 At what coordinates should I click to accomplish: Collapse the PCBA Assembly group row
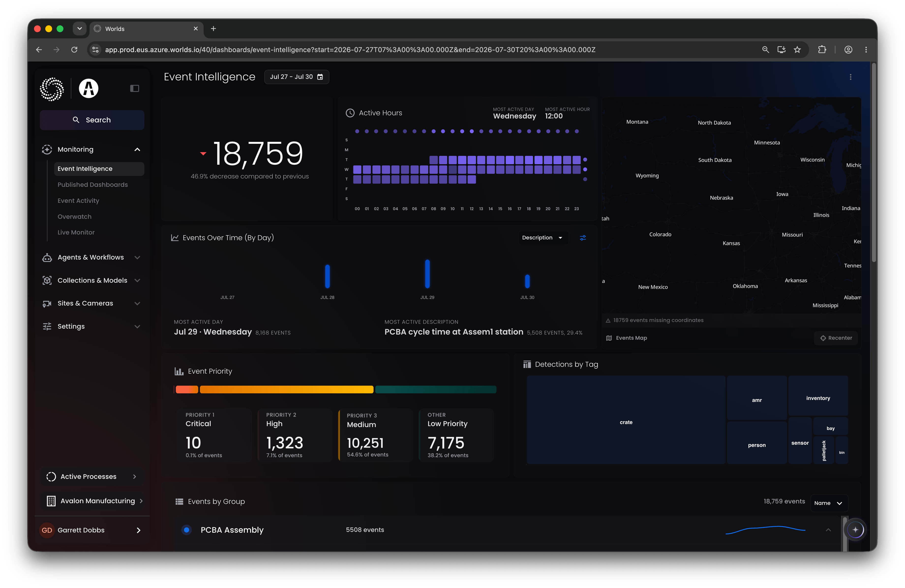point(828,530)
